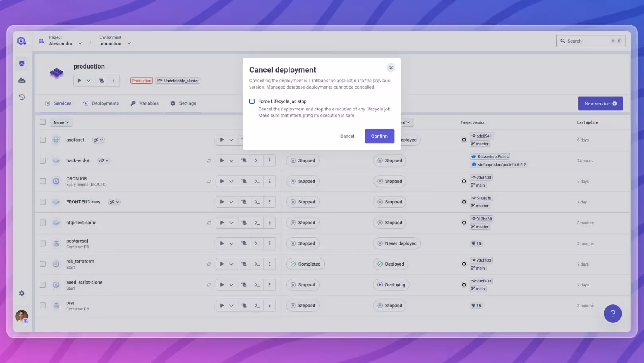Image resolution: width=644 pixels, height=363 pixels.
Task: Open commit adc8941 link
Action: [481, 136]
